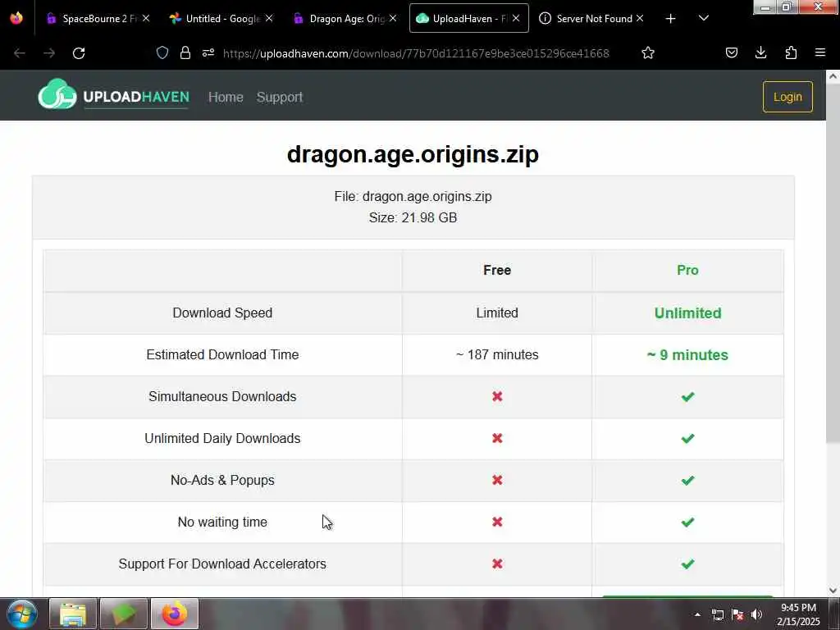Click the dragon.age.origins.zip heading
The width and height of the screenshot is (840, 630).
tap(413, 153)
